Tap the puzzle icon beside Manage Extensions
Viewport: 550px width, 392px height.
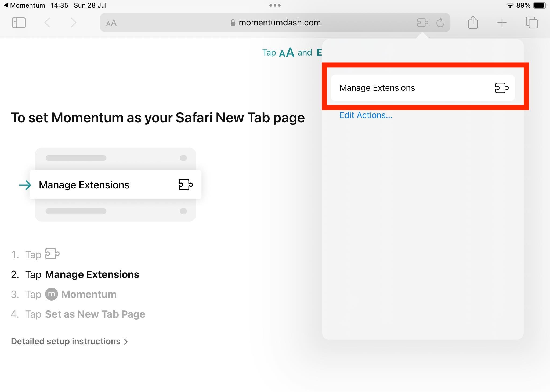(502, 88)
